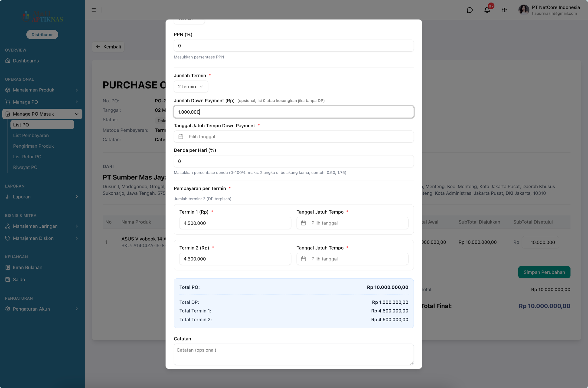
Task: Toggle the hamburger sidebar menu icon
Action: click(94, 10)
